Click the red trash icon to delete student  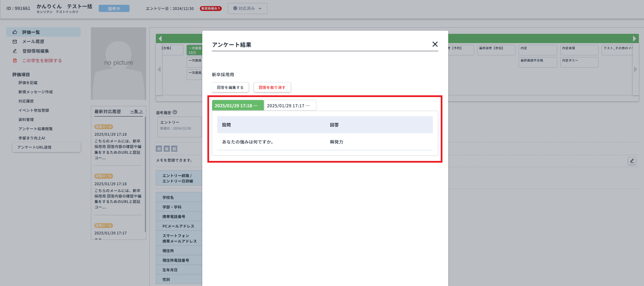coord(15,60)
